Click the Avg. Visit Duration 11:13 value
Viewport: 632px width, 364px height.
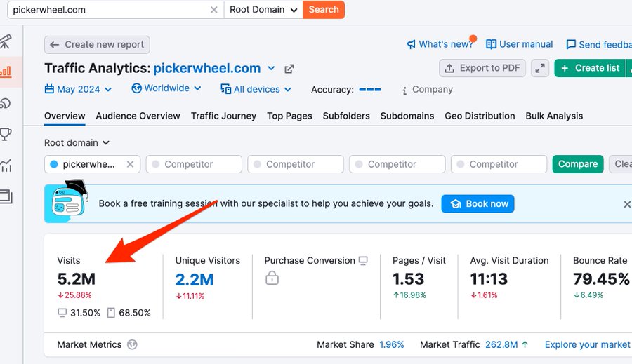tap(489, 279)
